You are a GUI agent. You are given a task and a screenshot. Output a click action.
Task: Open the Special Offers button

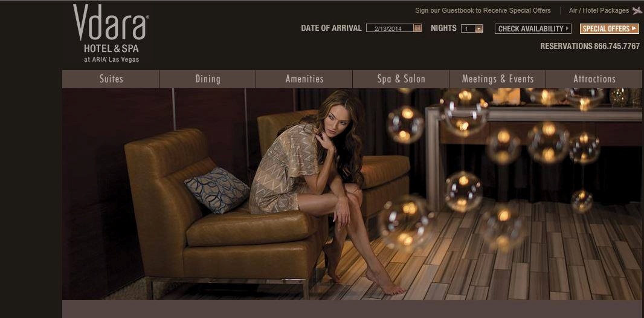pos(606,28)
